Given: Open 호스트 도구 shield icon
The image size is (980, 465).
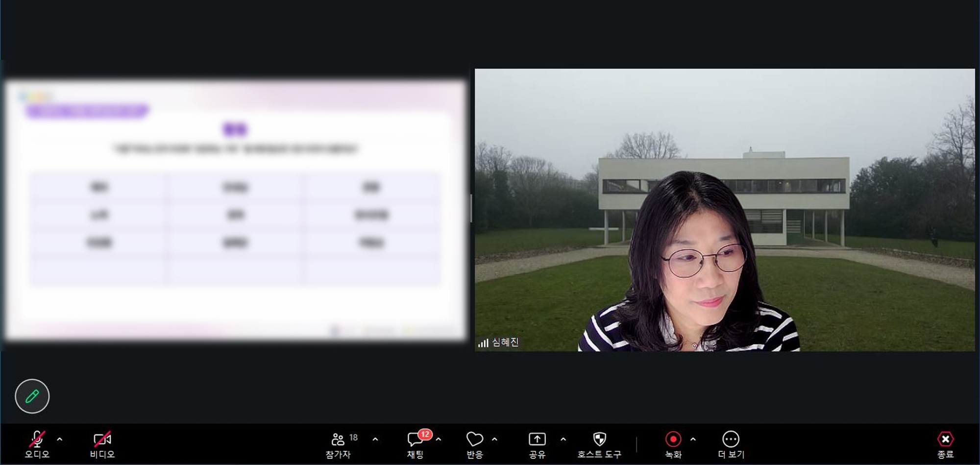Looking at the screenshot, I should (x=599, y=444).
